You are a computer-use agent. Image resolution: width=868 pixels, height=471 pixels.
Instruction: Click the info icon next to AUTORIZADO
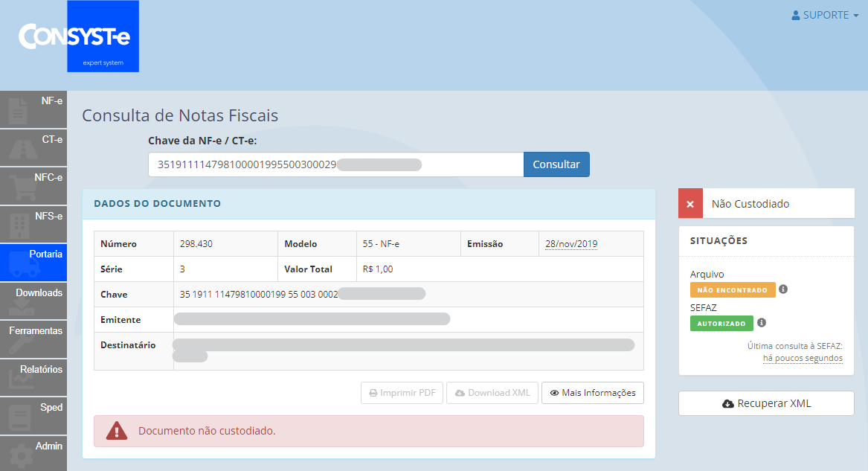[x=762, y=323]
